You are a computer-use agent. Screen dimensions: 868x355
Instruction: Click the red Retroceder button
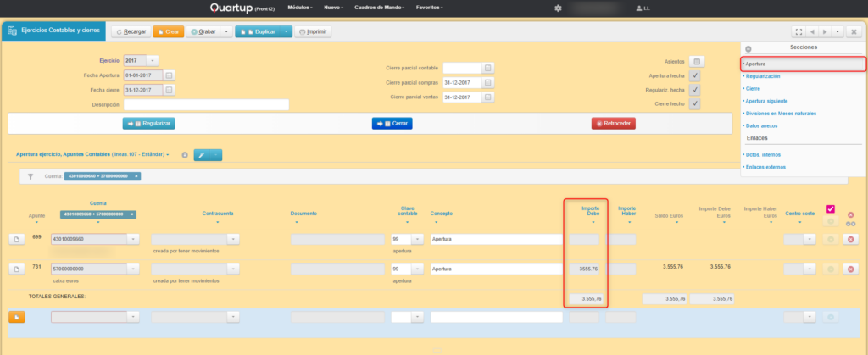(x=613, y=124)
